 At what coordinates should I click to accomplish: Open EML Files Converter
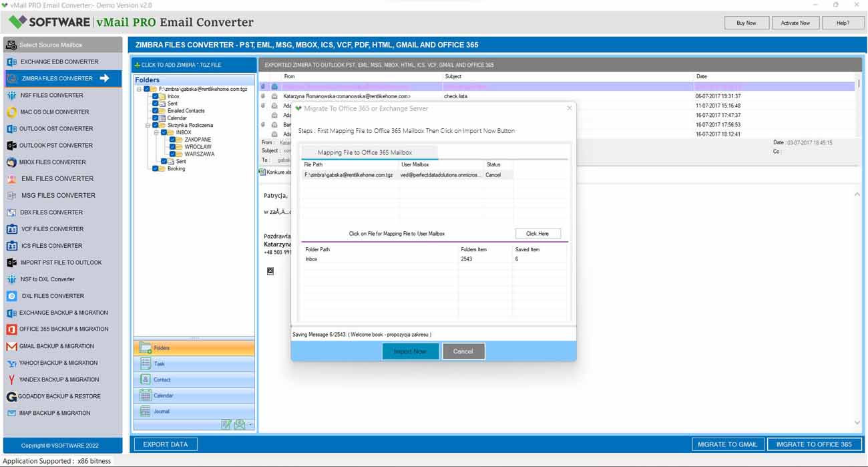62,178
